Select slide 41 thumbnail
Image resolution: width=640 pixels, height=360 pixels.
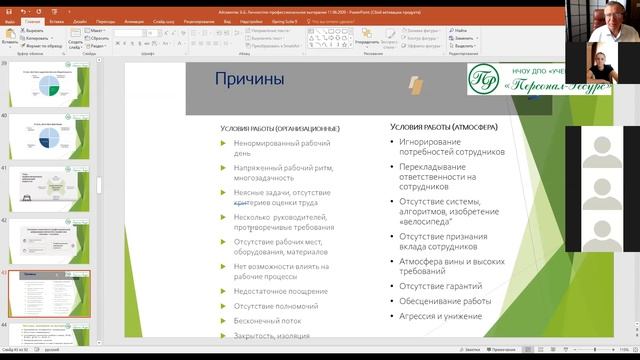coord(49,189)
